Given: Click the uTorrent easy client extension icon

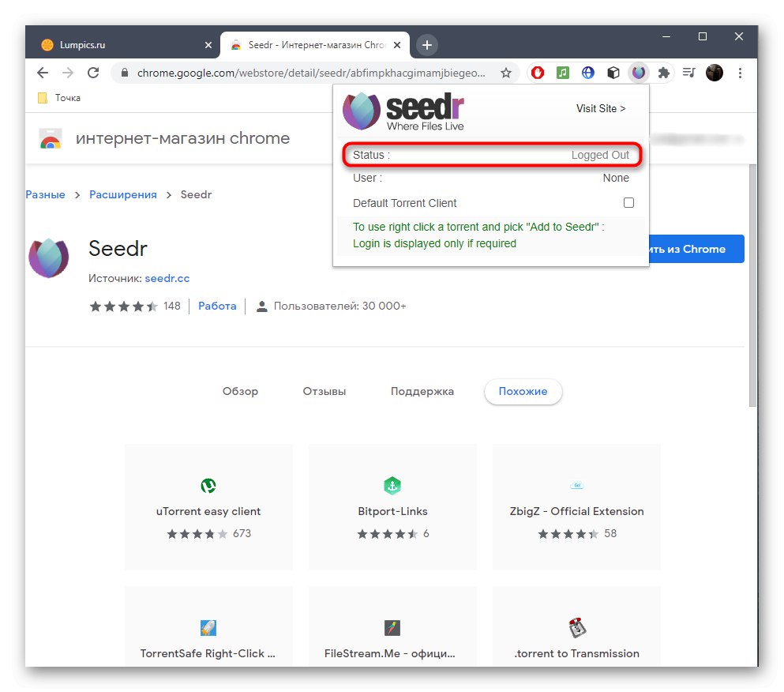Looking at the screenshot, I should coord(208,485).
